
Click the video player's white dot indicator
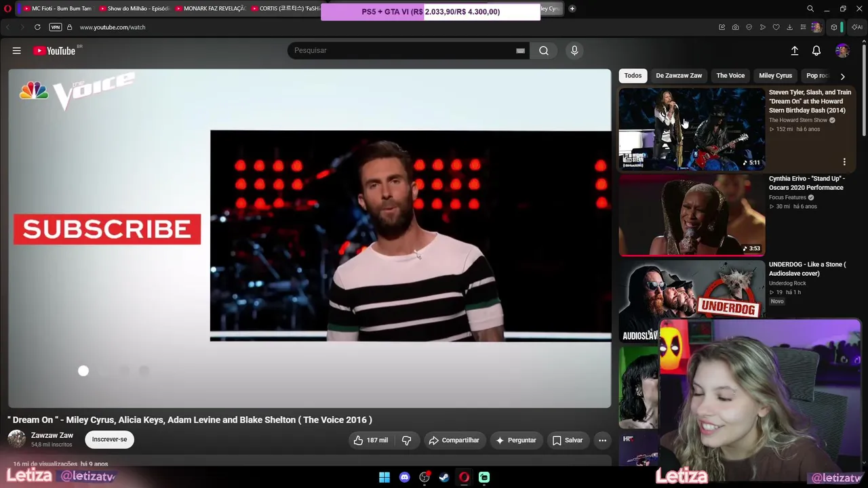[x=83, y=371]
